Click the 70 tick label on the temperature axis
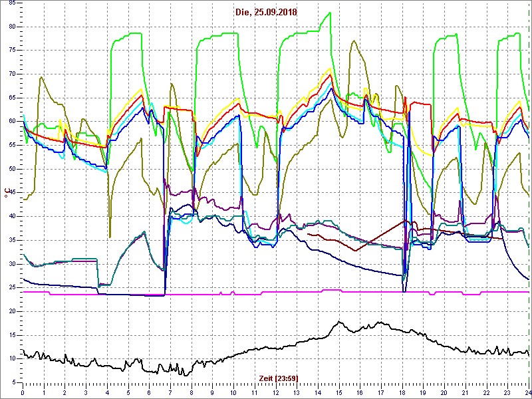 tap(12, 74)
